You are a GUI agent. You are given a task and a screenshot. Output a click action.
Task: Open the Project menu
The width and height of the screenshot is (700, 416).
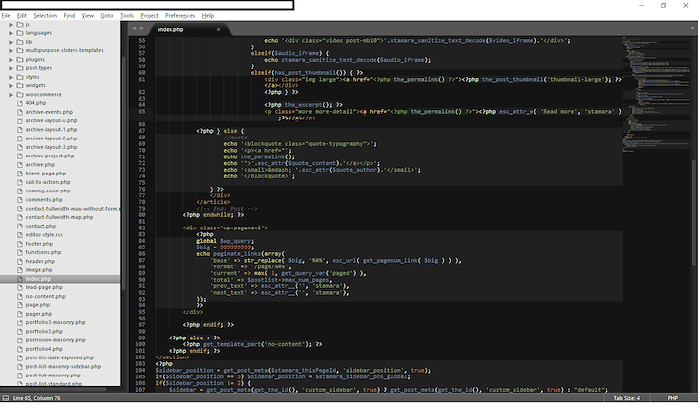(150, 16)
